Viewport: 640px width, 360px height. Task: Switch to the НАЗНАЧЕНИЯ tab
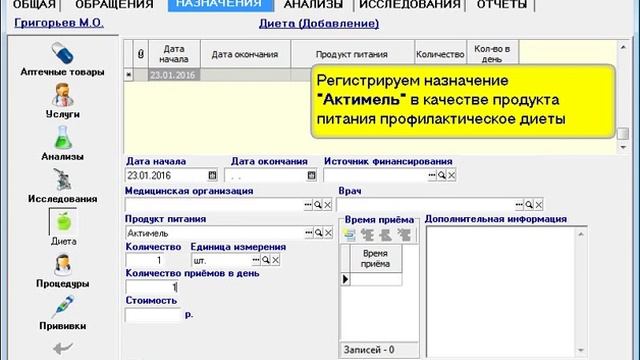click(x=220, y=5)
